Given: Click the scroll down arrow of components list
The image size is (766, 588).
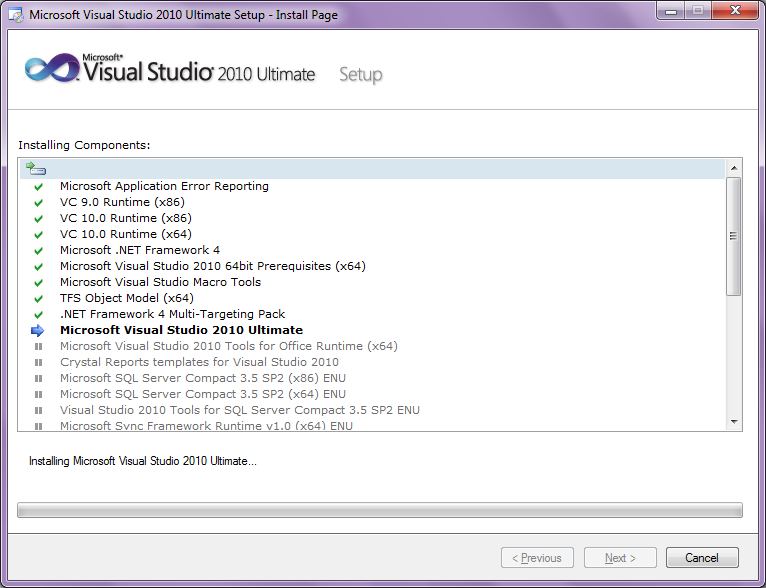Looking at the screenshot, I should (x=734, y=423).
